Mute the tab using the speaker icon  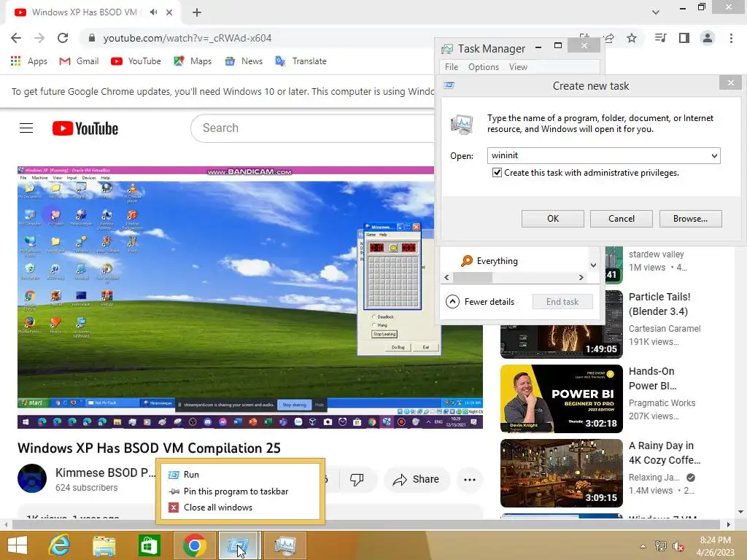pos(153,12)
